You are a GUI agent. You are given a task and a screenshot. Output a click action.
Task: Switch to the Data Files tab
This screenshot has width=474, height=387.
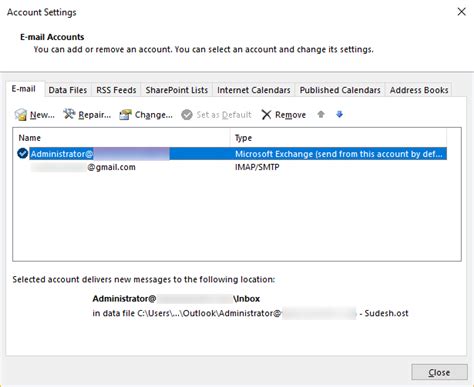coord(68,90)
